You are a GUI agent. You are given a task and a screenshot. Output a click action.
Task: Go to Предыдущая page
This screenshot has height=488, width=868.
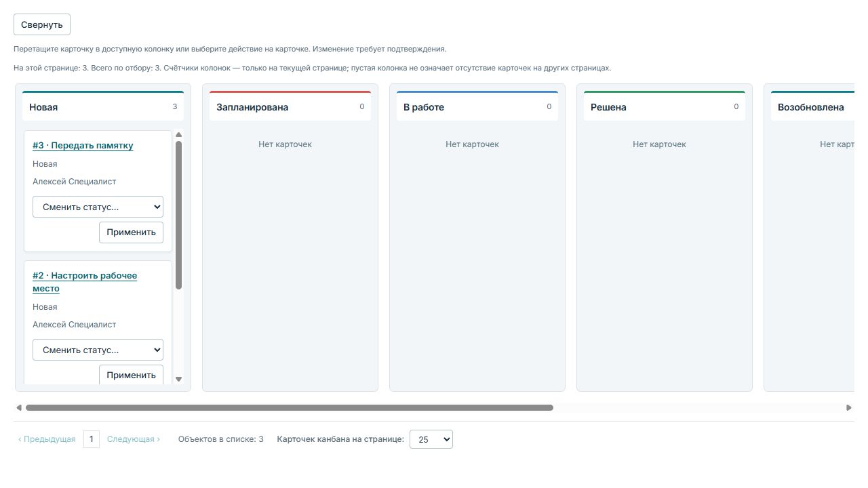pos(47,439)
